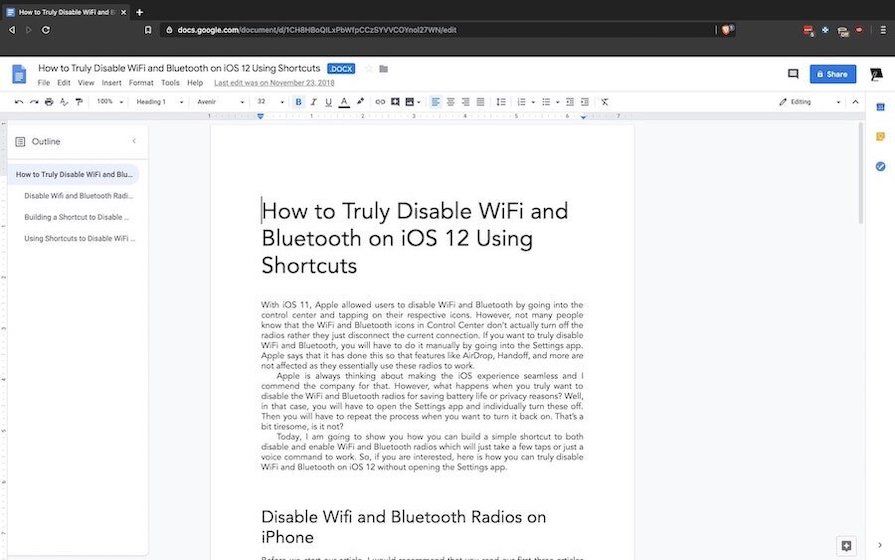
Task: Click the clear formatting icon
Action: [x=604, y=102]
